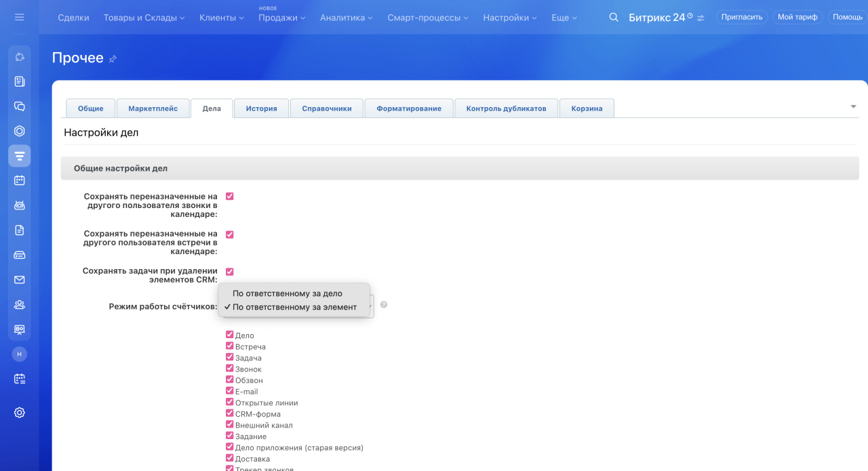Click help question mark beside counter mode
This screenshot has width=868, height=471.
[x=384, y=305]
